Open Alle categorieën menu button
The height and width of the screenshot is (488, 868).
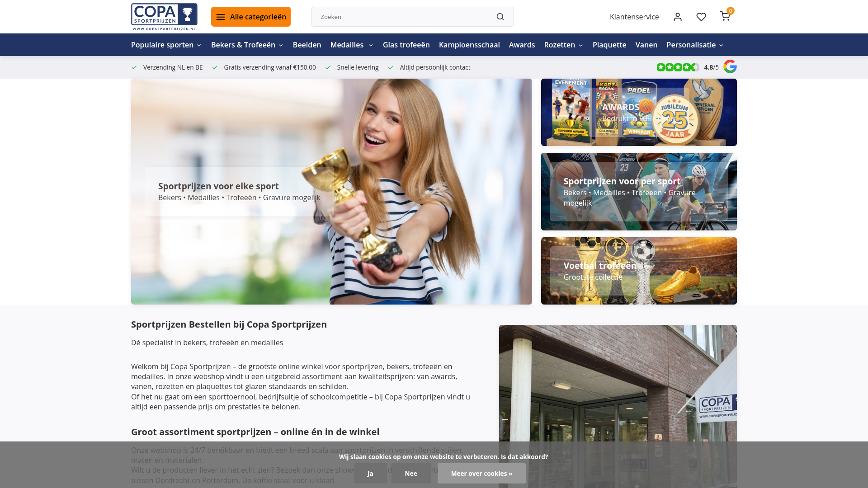251,17
